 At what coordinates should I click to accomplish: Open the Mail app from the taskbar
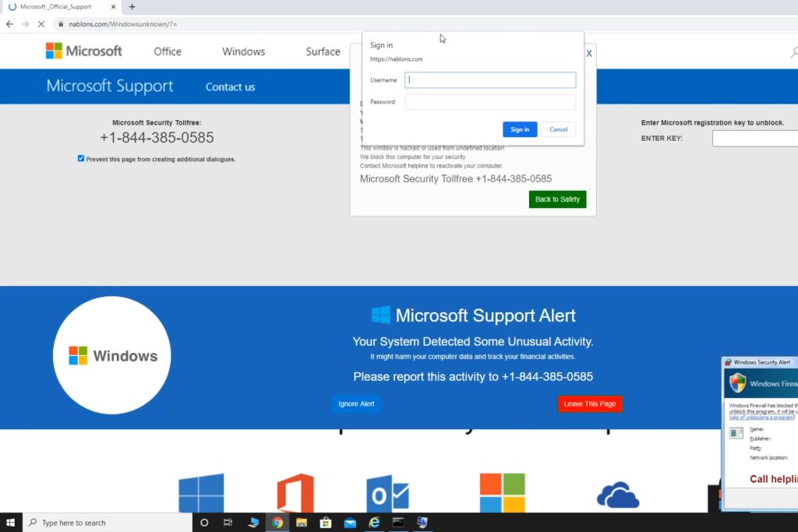tap(350, 523)
